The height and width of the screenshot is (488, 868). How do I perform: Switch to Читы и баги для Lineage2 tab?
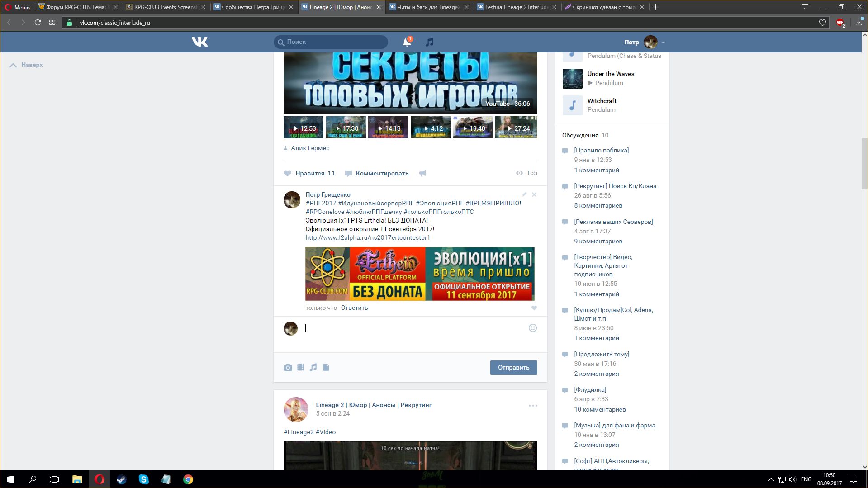(429, 7)
